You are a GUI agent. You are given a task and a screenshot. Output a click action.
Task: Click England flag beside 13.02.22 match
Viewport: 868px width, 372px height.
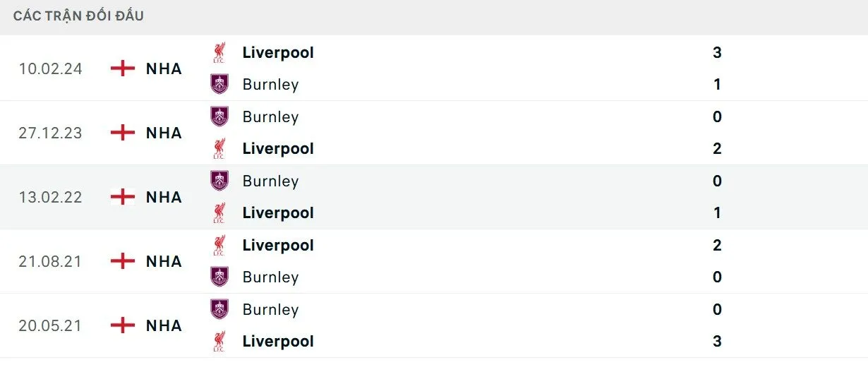pyautogui.click(x=123, y=197)
